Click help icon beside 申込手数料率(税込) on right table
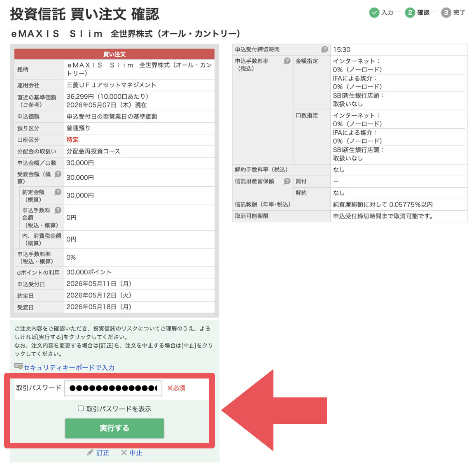 (x=287, y=60)
